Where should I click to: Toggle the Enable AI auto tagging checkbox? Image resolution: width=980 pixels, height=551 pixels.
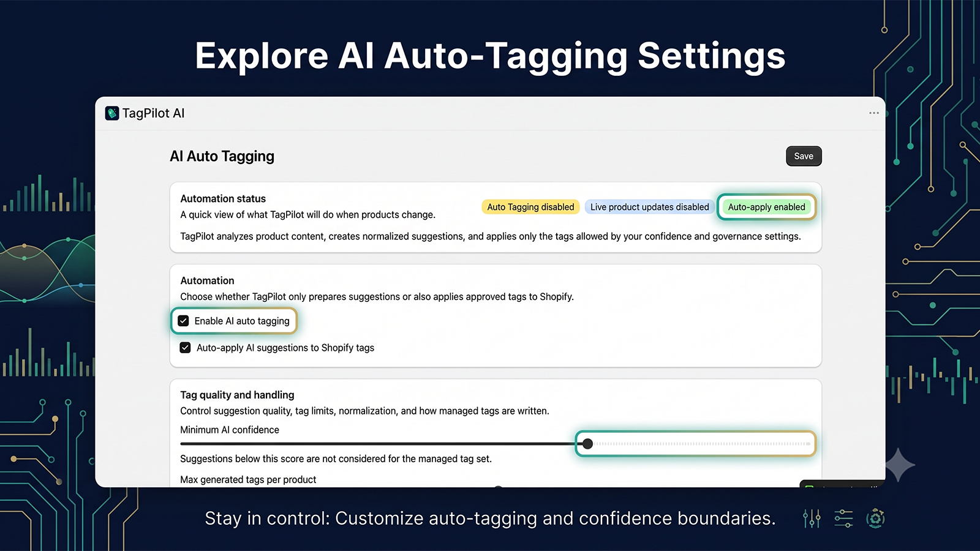[184, 321]
